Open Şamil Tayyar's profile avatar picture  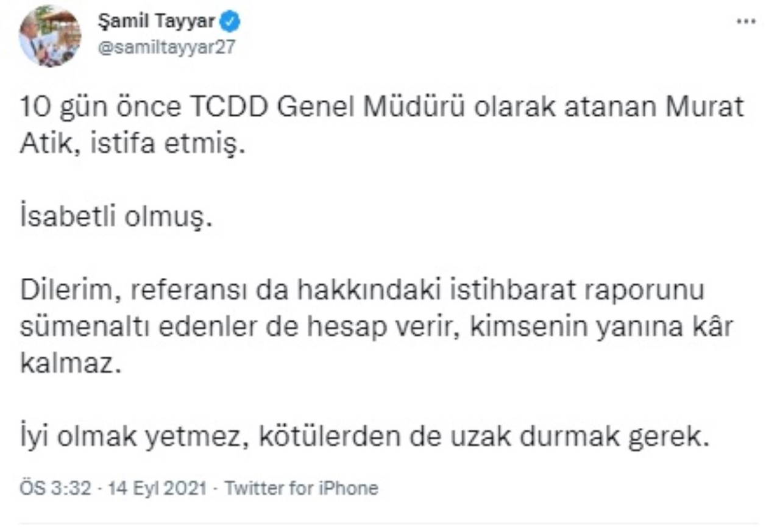coord(50,37)
